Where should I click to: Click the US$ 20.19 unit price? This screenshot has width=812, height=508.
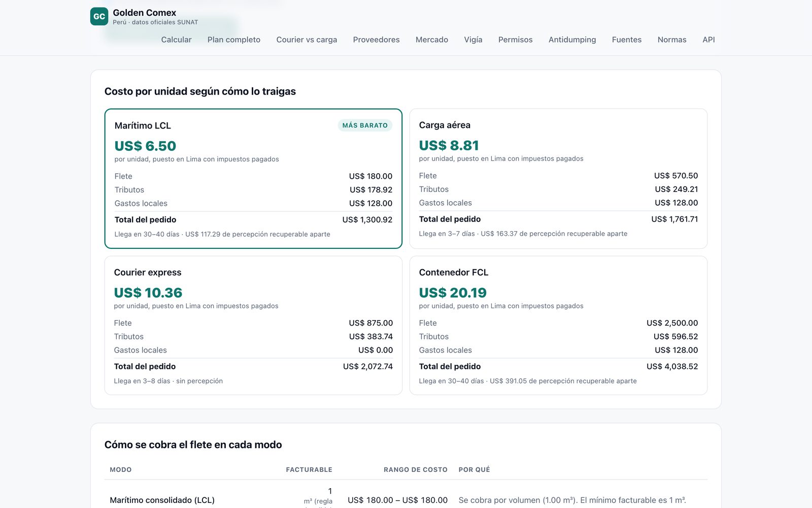453,293
